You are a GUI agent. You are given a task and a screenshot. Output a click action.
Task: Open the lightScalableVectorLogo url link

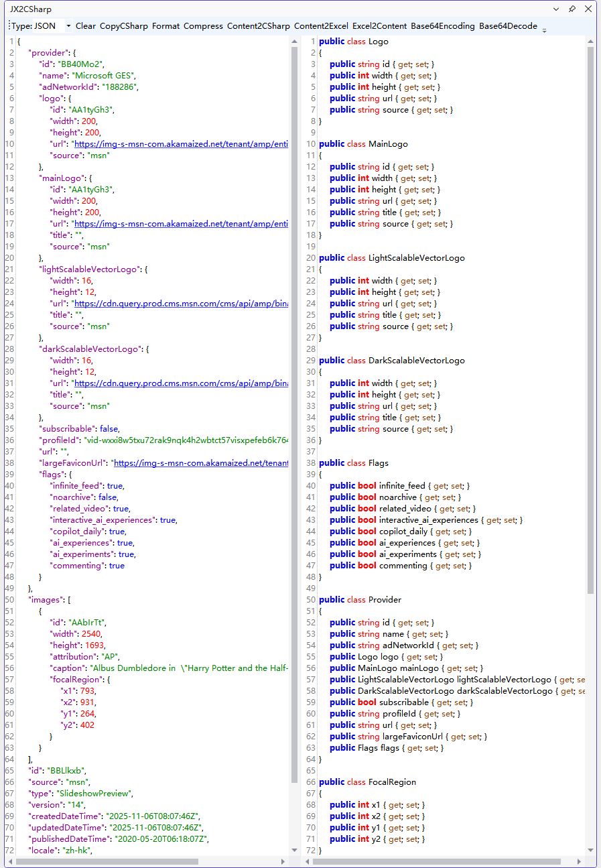(x=181, y=304)
